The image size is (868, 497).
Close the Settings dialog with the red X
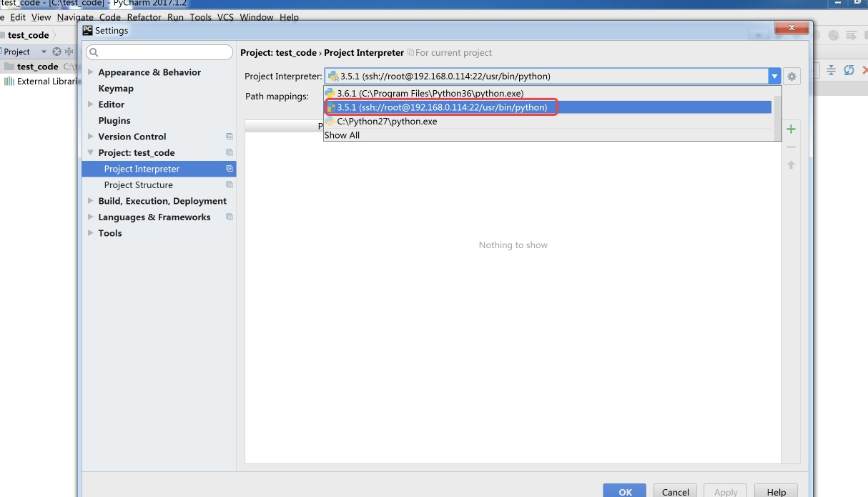[792, 28]
